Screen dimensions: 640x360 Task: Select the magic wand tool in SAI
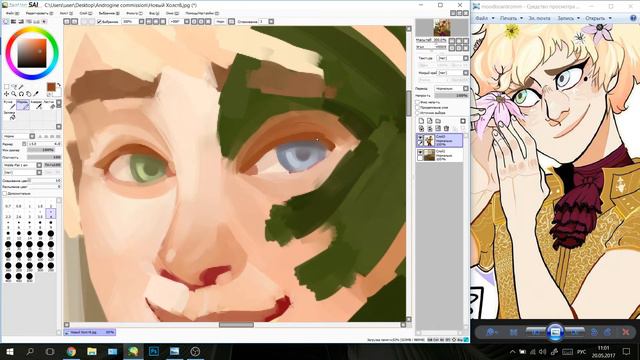[21, 87]
